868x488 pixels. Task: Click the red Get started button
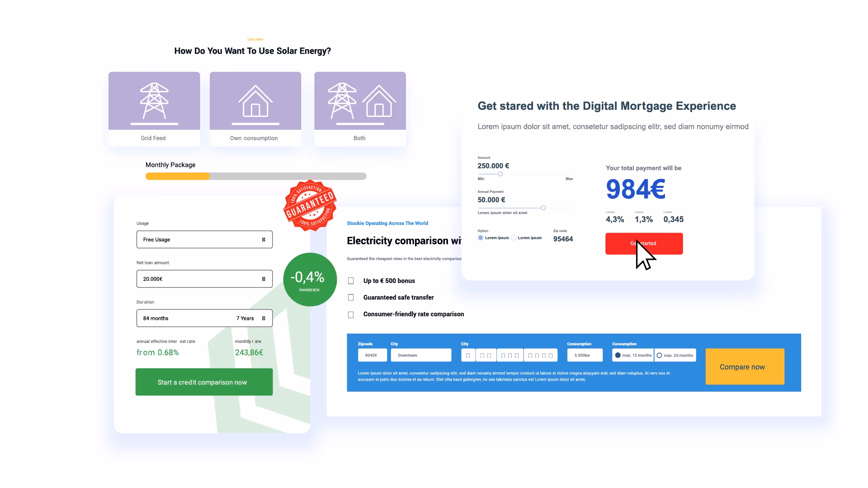[x=644, y=244]
